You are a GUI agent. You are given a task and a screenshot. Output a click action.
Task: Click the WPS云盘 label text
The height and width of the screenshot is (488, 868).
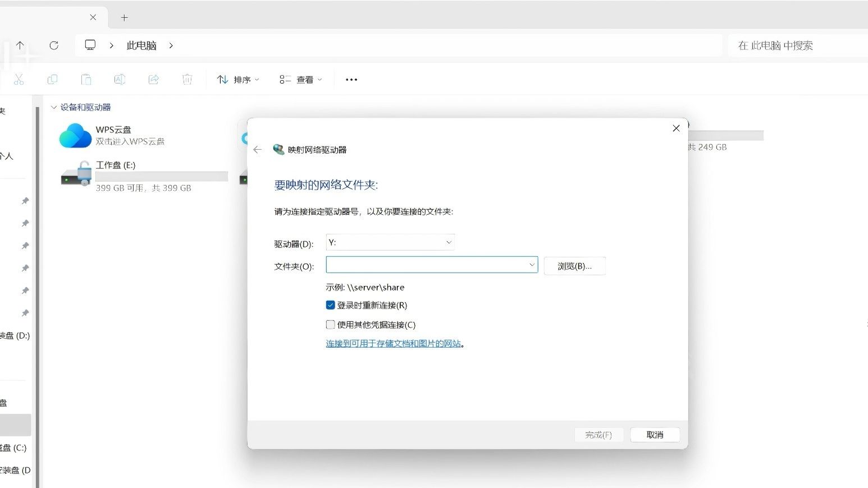[x=113, y=130]
